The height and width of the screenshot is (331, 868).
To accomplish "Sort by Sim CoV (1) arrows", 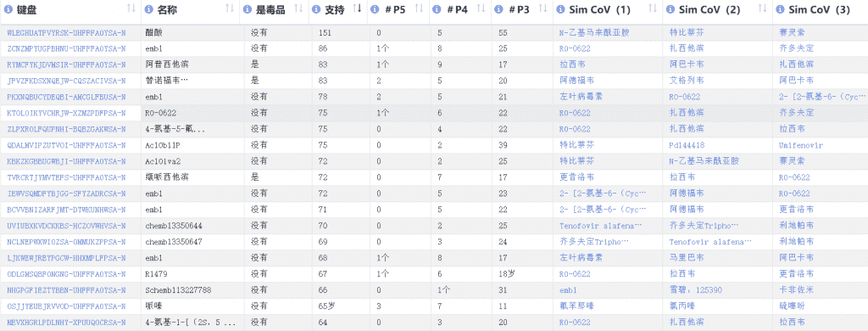I will pos(653,8).
